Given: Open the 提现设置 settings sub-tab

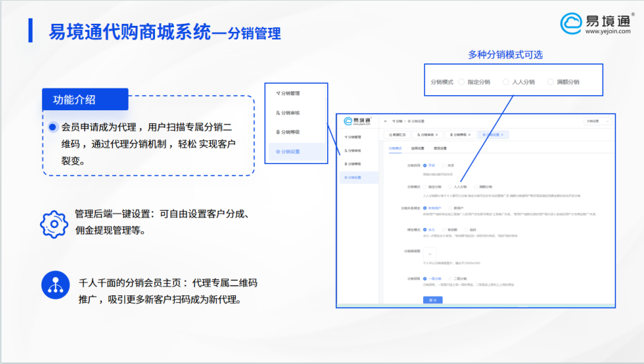Looking at the screenshot, I should coord(440,148).
